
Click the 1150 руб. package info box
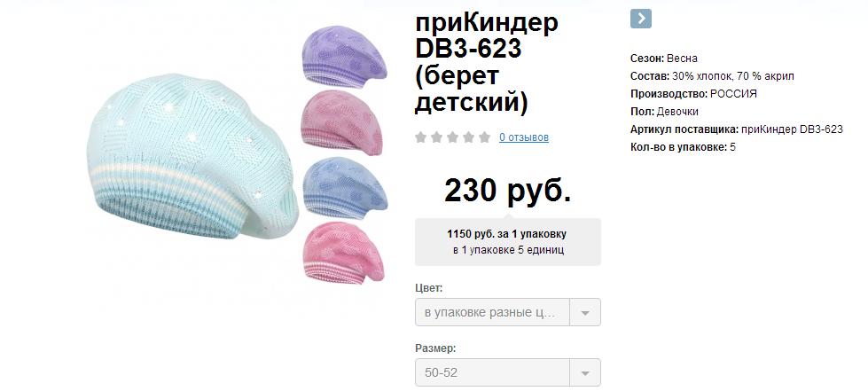(x=508, y=241)
